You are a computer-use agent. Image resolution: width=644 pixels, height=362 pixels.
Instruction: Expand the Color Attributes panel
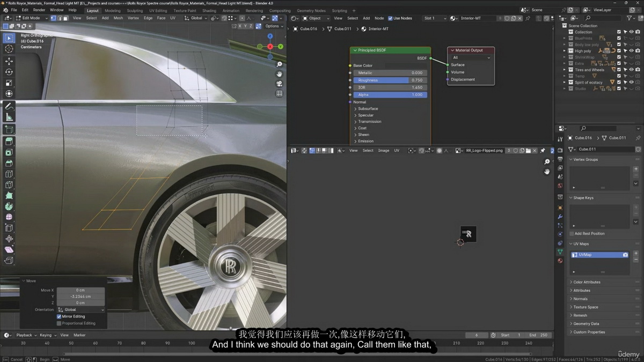pyautogui.click(x=586, y=282)
